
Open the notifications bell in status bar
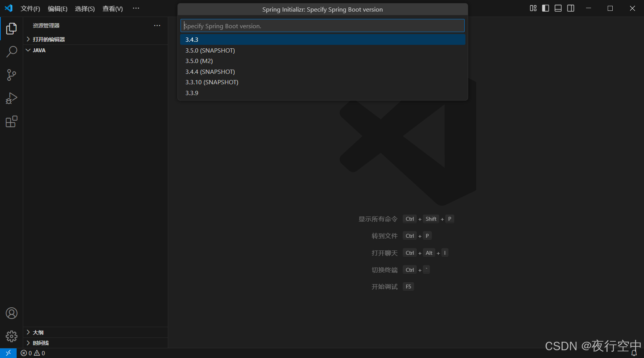634,353
